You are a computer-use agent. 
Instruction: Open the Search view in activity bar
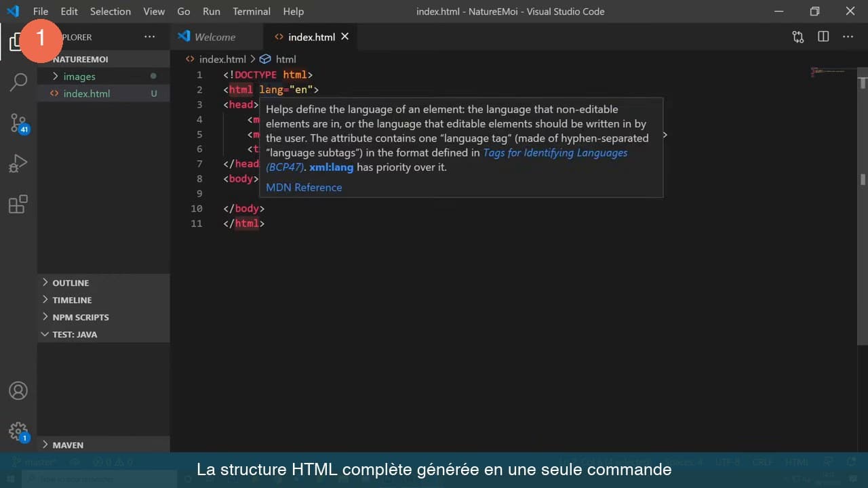coord(18,82)
